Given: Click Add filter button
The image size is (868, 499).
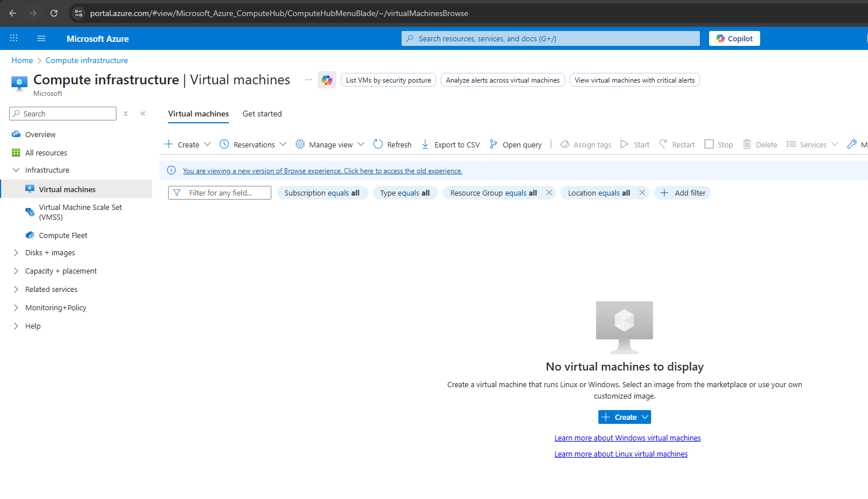Looking at the screenshot, I should 683,193.
